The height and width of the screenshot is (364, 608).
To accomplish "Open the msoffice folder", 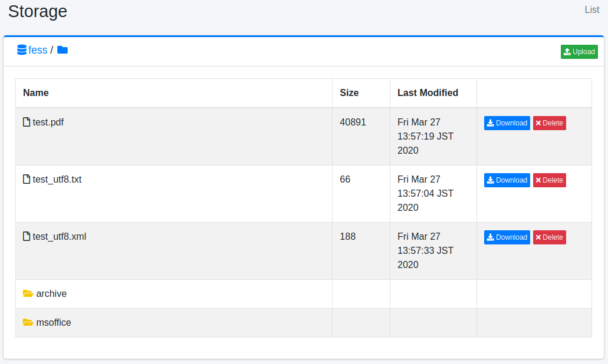I will [x=54, y=322].
